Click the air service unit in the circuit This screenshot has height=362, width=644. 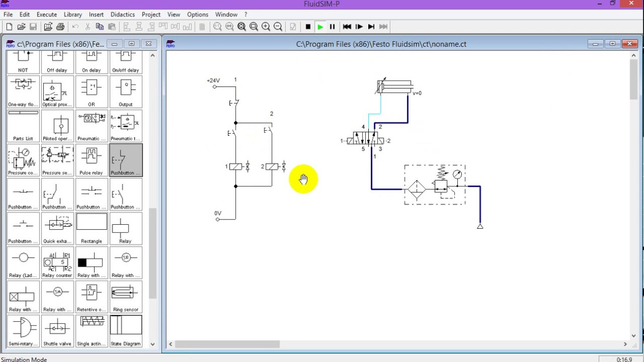(435, 185)
